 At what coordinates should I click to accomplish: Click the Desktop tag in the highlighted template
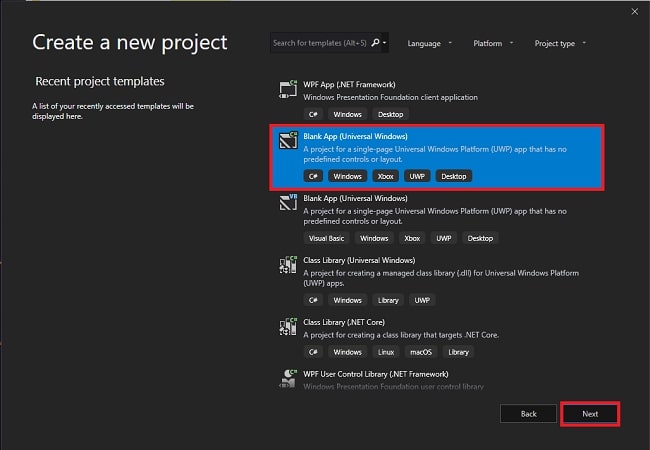(454, 176)
